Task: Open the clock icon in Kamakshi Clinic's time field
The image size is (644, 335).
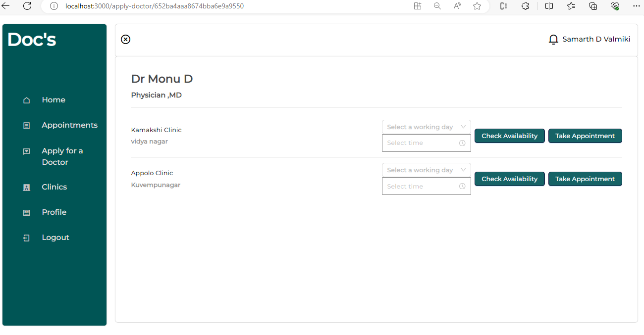Action: [x=463, y=143]
